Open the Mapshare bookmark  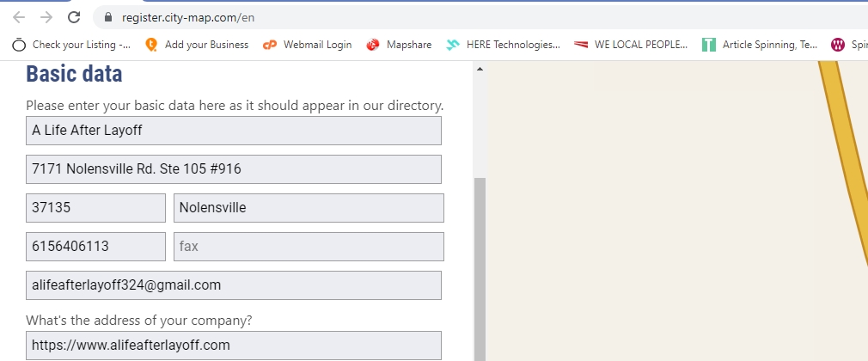coord(401,45)
